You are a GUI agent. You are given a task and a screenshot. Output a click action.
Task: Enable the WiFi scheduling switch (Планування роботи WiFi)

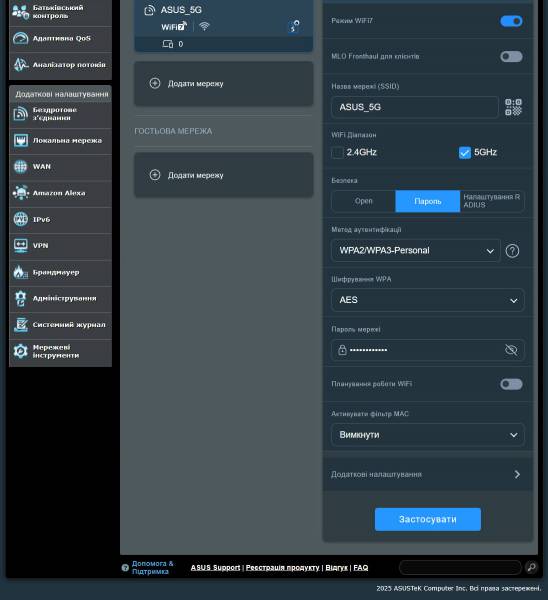[511, 384]
